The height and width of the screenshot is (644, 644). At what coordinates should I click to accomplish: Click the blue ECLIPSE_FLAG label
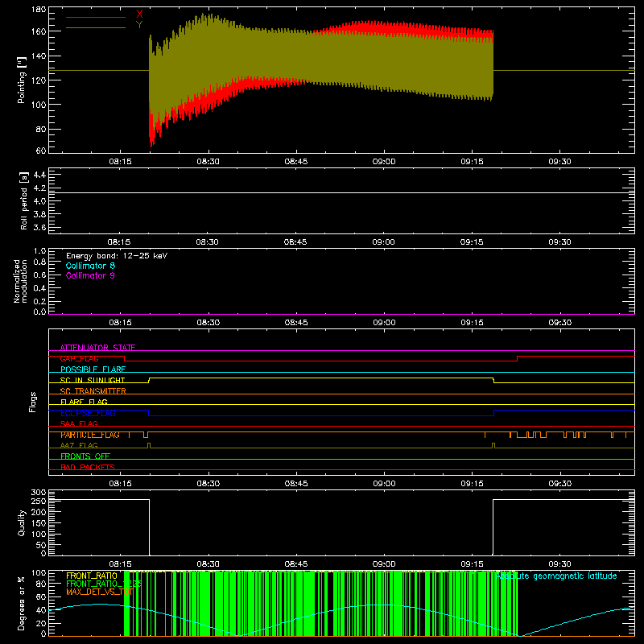(88, 413)
